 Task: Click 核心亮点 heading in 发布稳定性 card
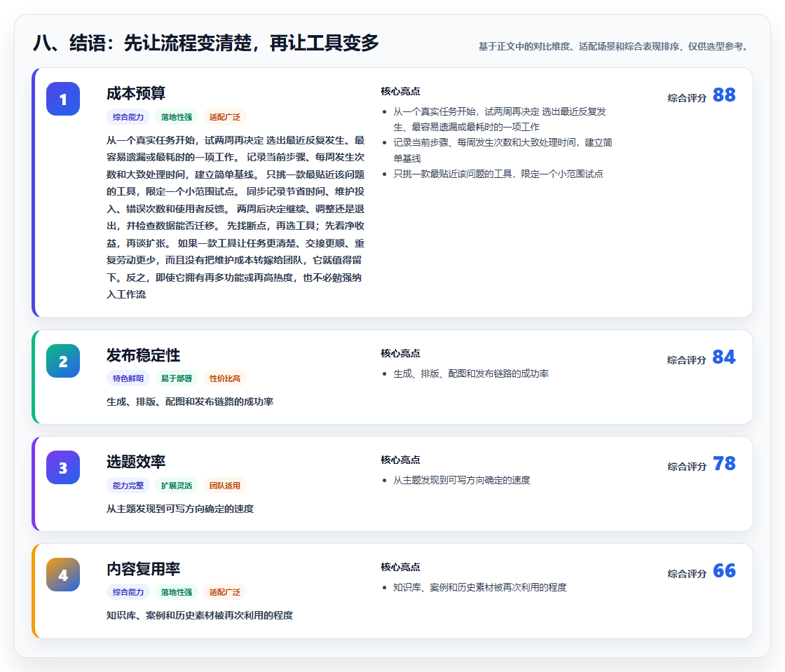[400, 353]
